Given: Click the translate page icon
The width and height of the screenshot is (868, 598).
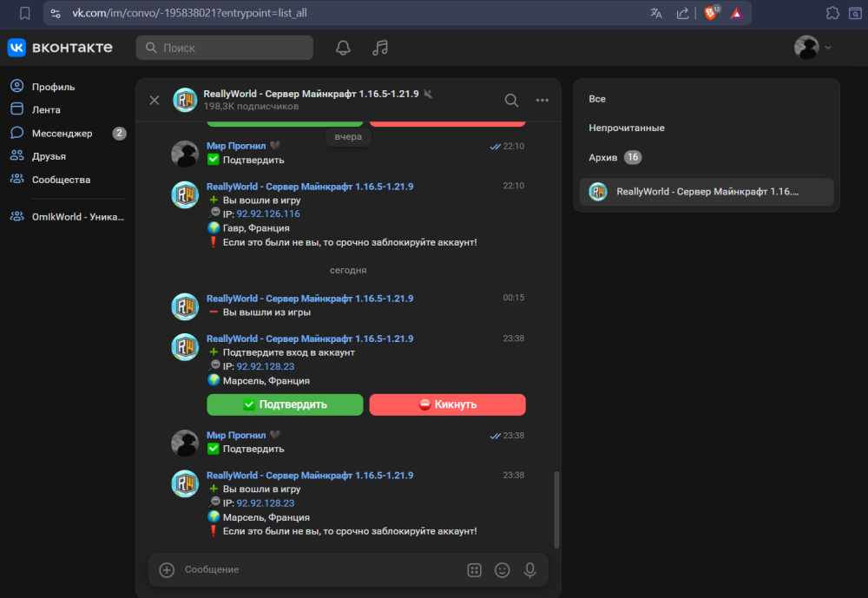Looking at the screenshot, I should [x=656, y=13].
